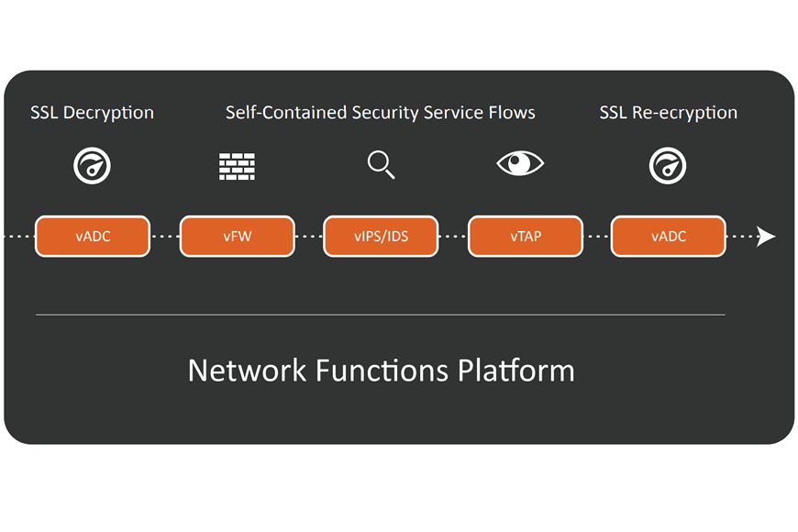Click the dotted connector between left vADC and vFW
798x532 pixels.
click(165, 237)
